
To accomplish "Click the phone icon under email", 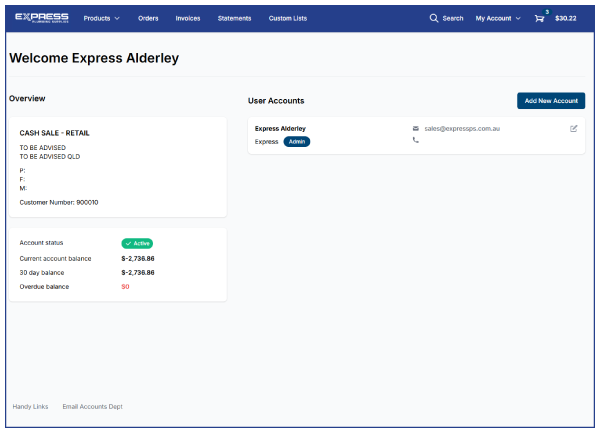I will pyautogui.click(x=416, y=140).
